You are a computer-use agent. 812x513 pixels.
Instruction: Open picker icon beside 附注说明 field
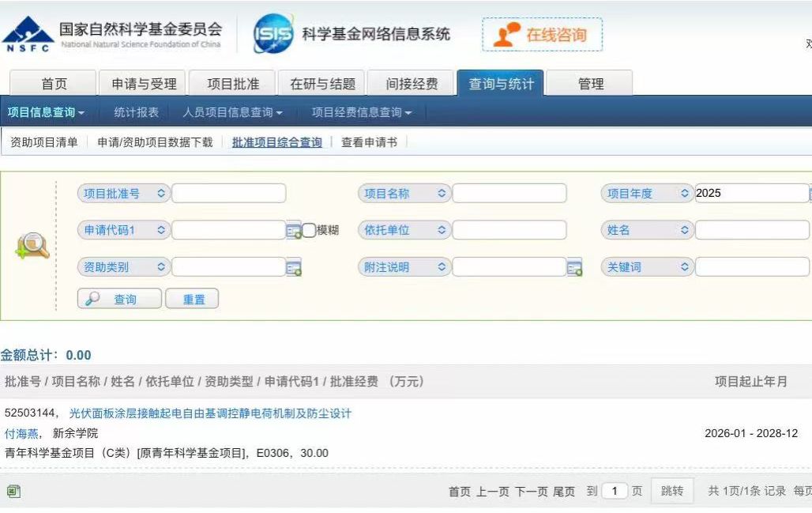click(574, 268)
